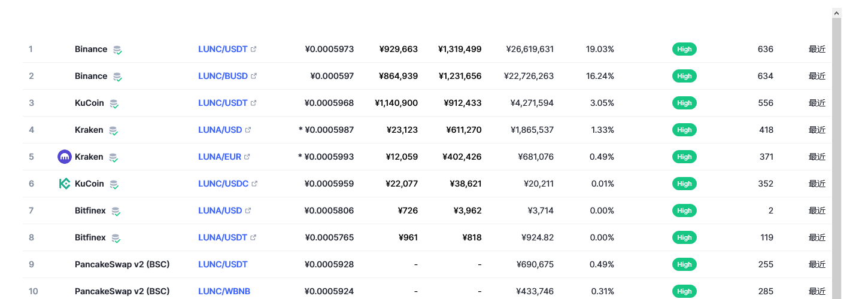Click the High confidence badge for Bitfinex LUNA/USD
Image resolution: width=868 pixels, height=299 pixels.
click(684, 210)
